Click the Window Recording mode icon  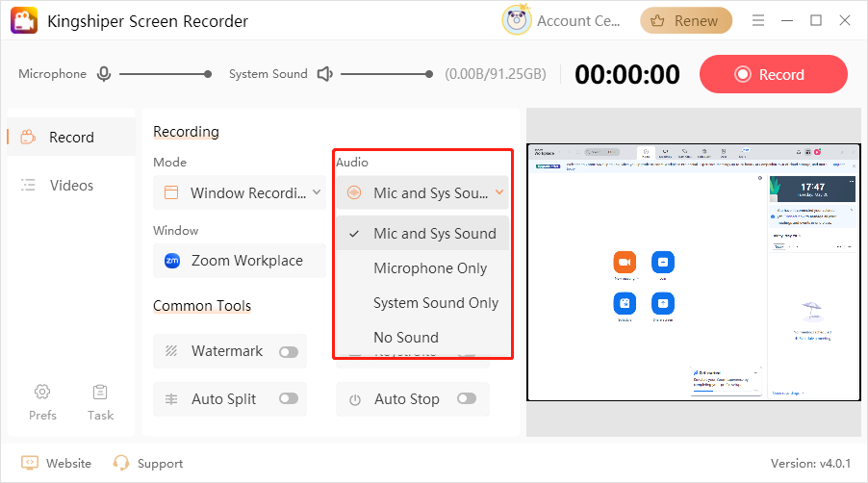coord(171,192)
